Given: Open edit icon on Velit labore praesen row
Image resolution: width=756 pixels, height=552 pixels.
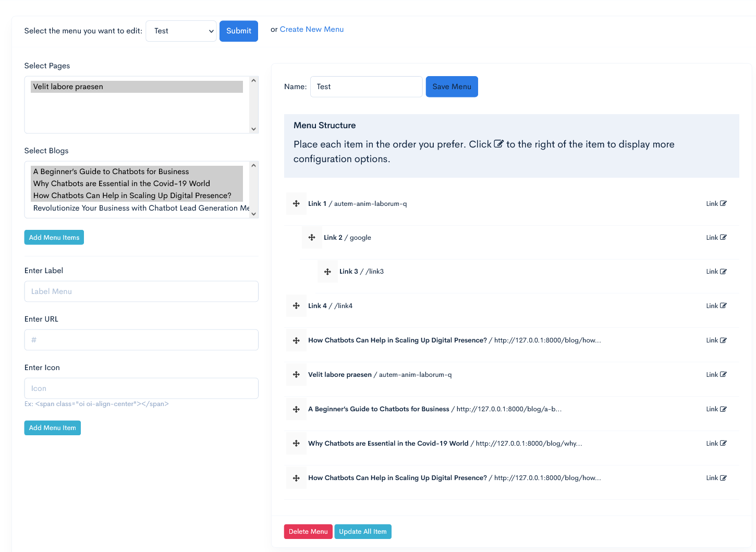Looking at the screenshot, I should click(723, 374).
